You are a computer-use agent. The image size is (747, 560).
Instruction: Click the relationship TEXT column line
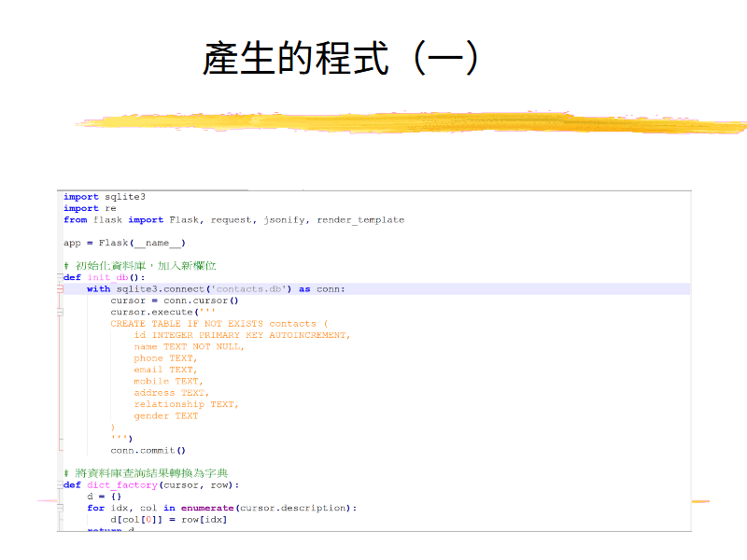(186, 404)
